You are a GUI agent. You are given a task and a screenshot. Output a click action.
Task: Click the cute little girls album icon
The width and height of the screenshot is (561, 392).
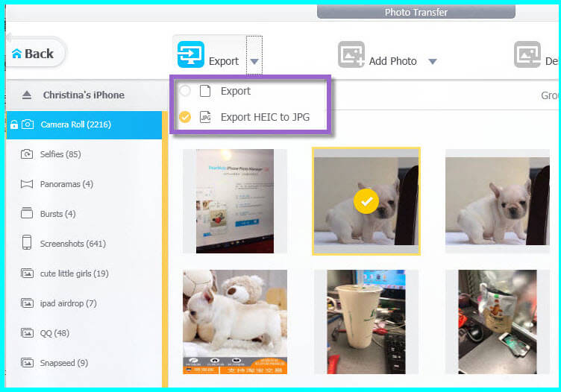coord(27,274)
